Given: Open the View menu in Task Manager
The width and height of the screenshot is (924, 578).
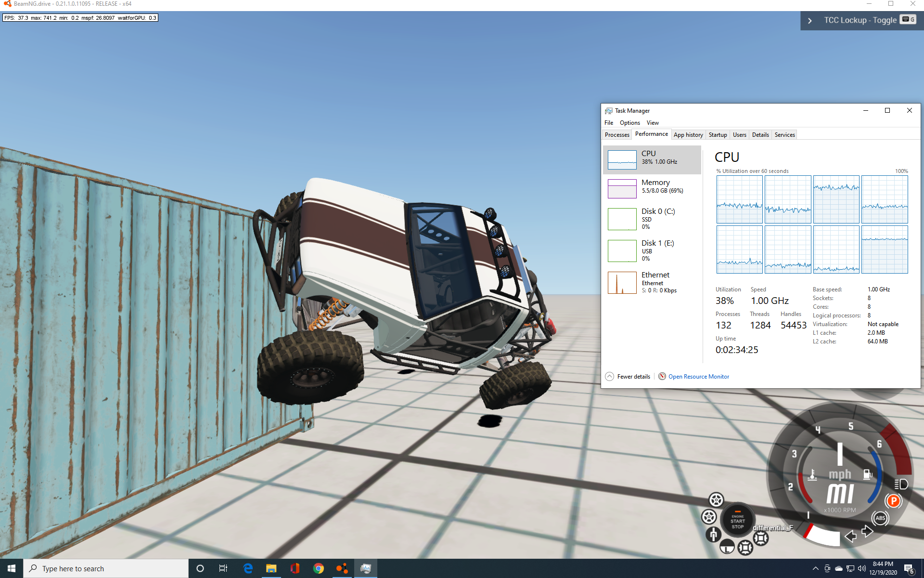Looking at the screenshot, I should coord(653,123).
